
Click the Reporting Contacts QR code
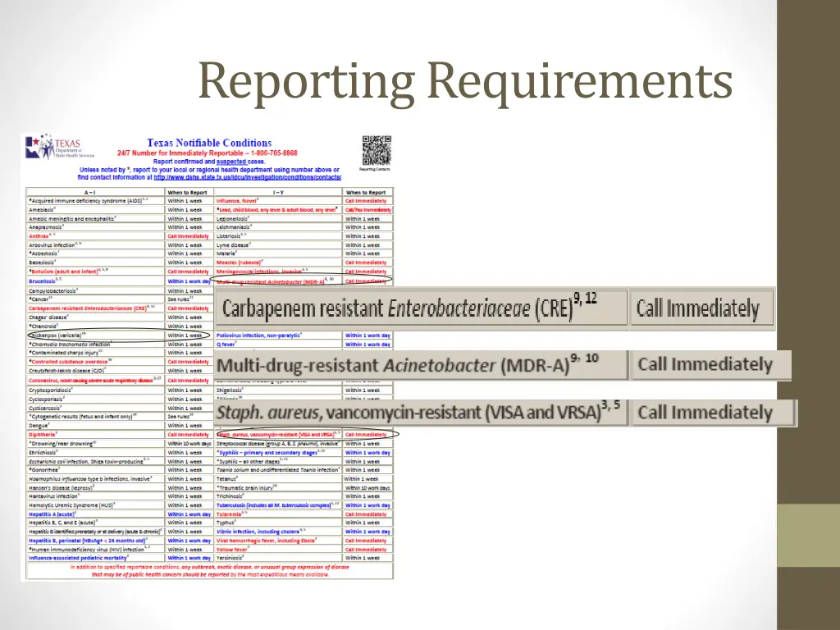point(377,151)
